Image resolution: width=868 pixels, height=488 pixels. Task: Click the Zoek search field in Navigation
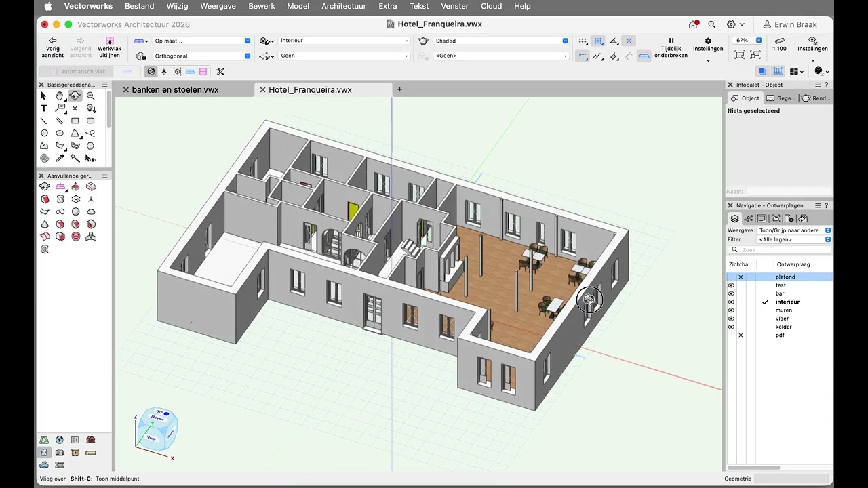(779, 250)
